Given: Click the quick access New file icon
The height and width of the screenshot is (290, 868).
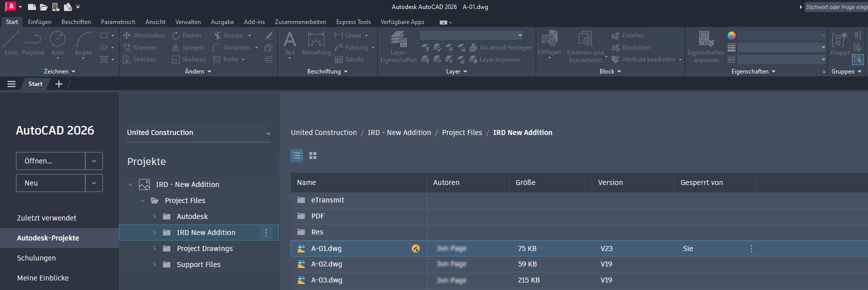Looking at the screenshot, I should click(x=32, y=7).
